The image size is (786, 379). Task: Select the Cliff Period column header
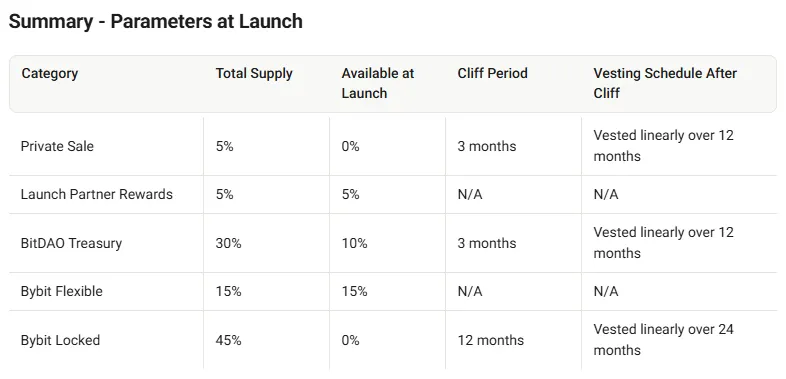[x=492, y=73]
